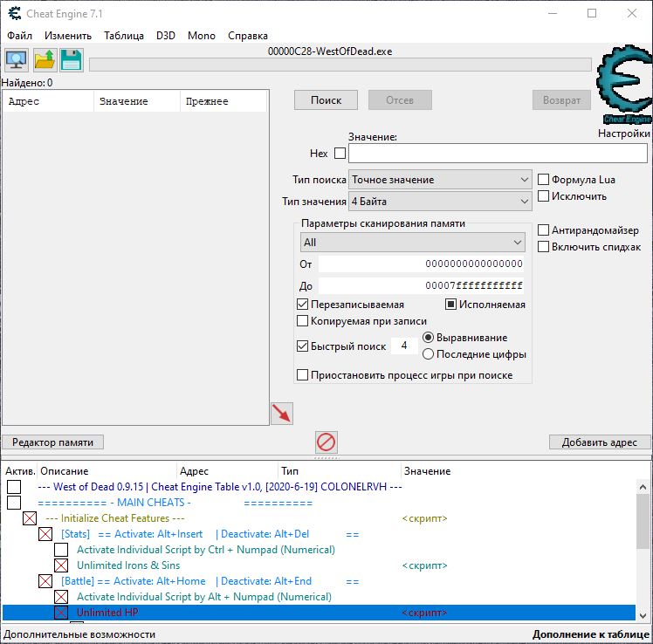Click Cheat Engine title bar icon
This screenshot has width=653, height=644.
tap(15, 13)
